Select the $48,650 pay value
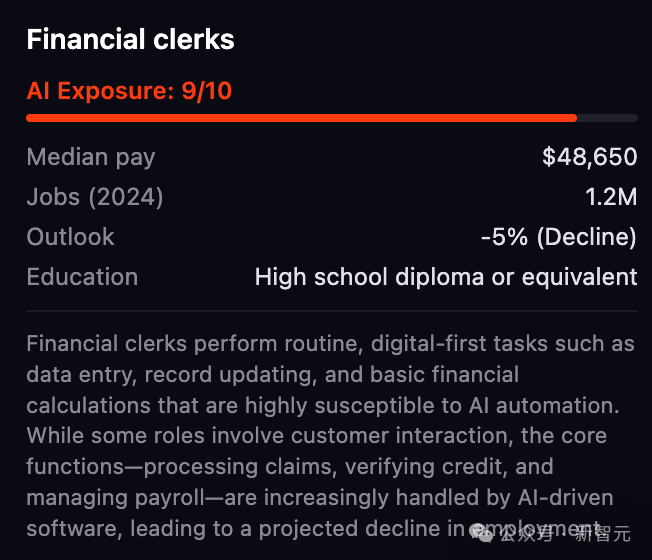 pyautogui.click(x=589, y=157)
